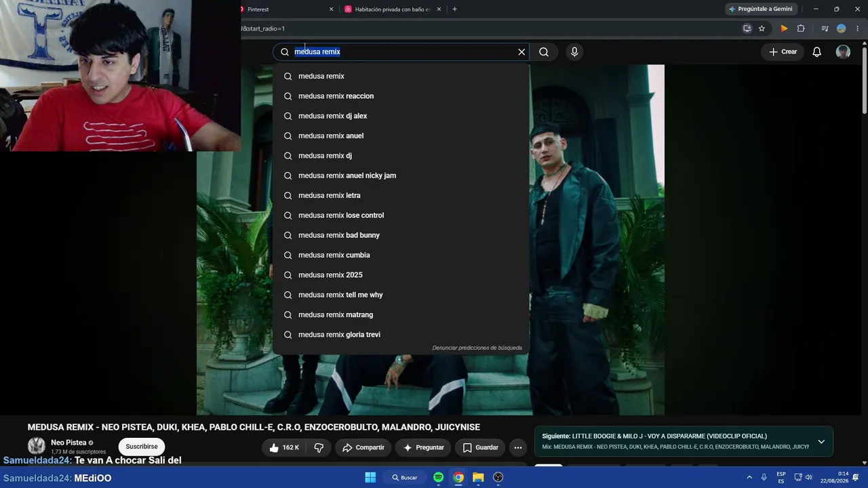Screen dimensions: 868x488
Task: Expand the Siguiente mix playlist chevron
Action: coord(821,442)
